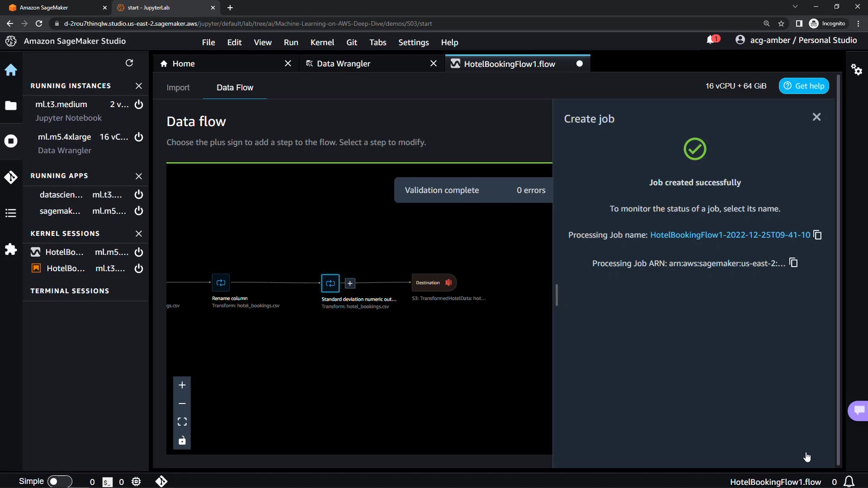Image resolution: width=868 pixels, height=488 pixels.
Task: Open the Extension Manager puzzle icon
Action: 11,249
